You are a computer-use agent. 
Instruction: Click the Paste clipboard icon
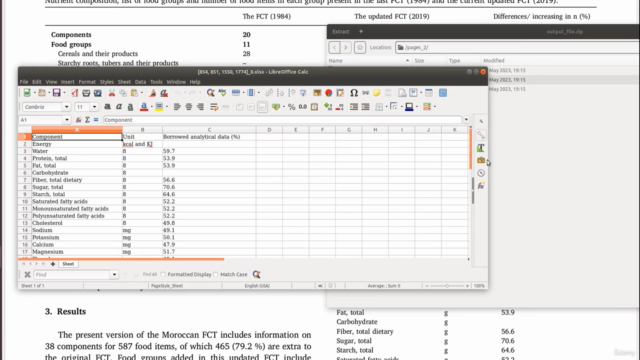click(134, 93)
